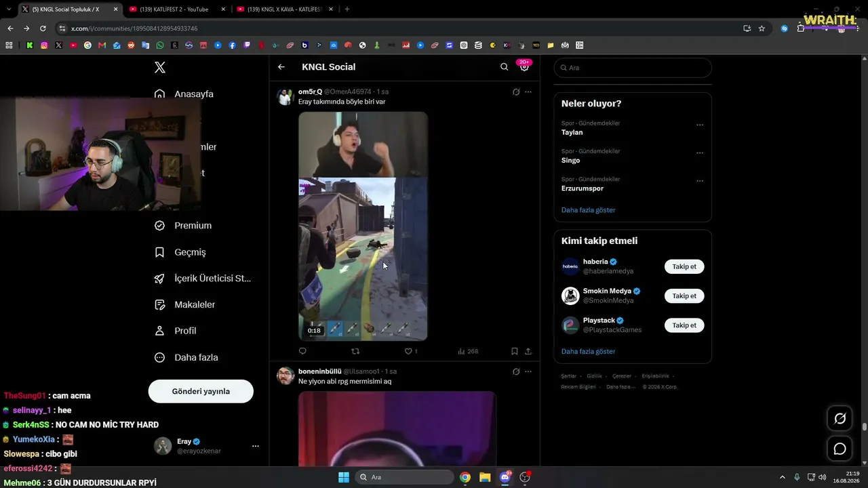The width and height of the screenshot is (868, 488).
Task: Open Grok icon on boneninbüllü's post
Action: tap(516, 371)
